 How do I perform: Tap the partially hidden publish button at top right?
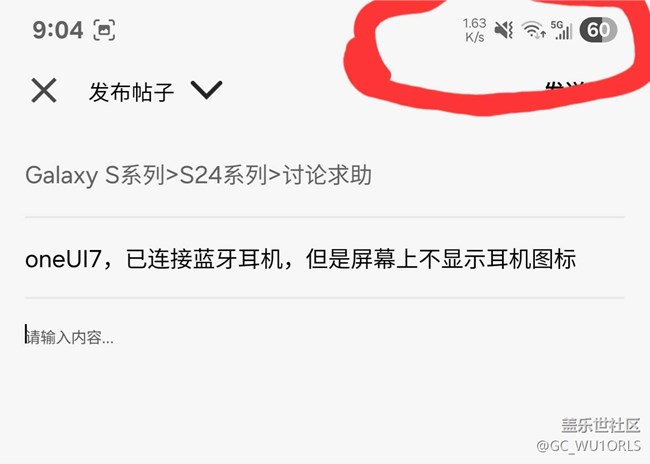click(565, 86)
